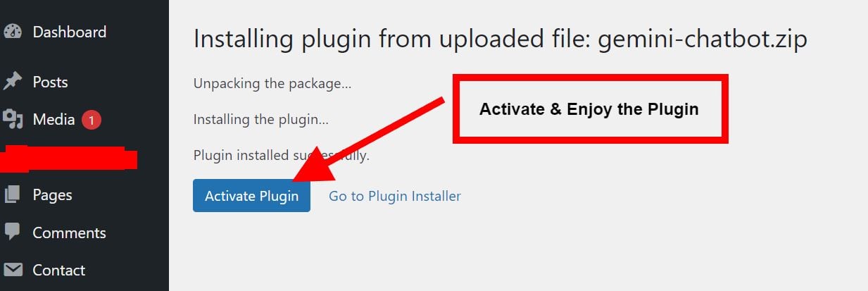Image resolution: width=868 pixels, height=291 pixels.
Task: Click the Media camera-and-note icon
Action: pyautogui.click(x=13, y=120)
